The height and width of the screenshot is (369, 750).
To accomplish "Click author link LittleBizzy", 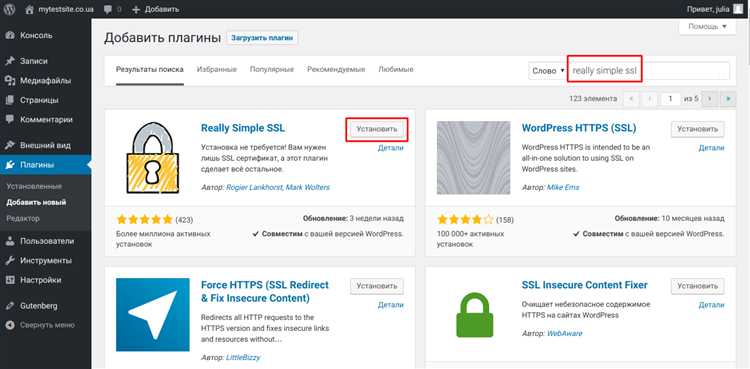I will (243, 358).
